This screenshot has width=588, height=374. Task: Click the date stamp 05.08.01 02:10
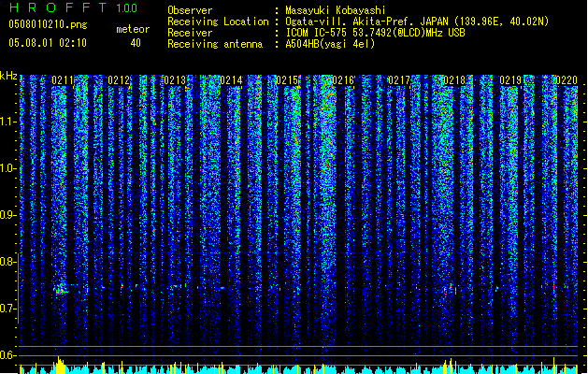pyautogui.click(x=48, y=43)
